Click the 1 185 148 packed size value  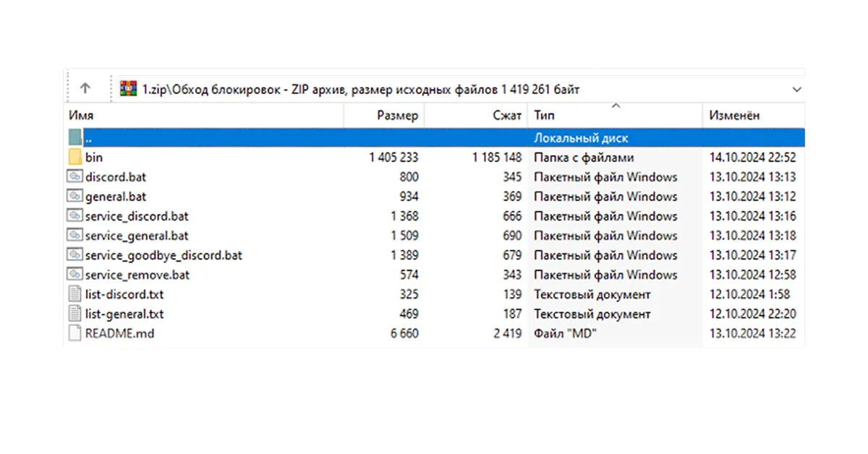[497, 157]
